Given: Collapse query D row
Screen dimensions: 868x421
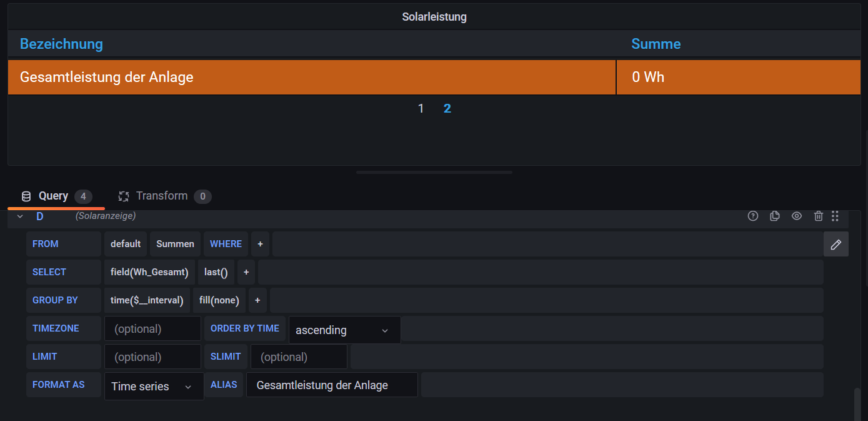Looking at the screenshot, I should click(20, 216).
